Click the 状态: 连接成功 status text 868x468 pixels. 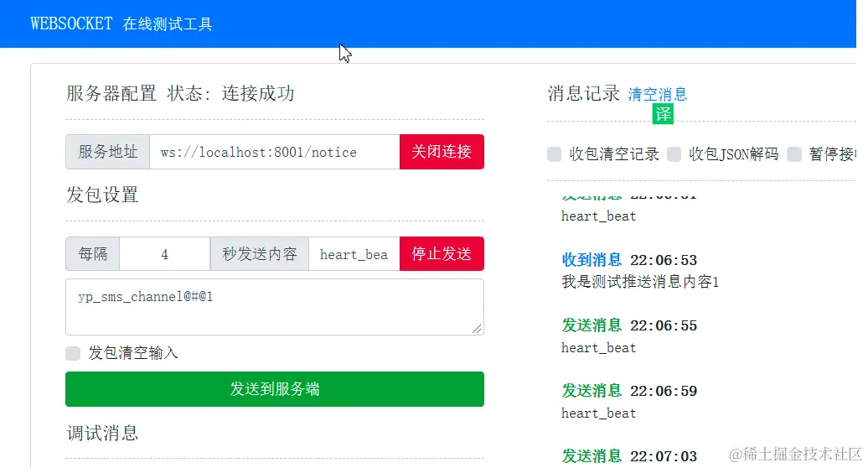[230, 93]
